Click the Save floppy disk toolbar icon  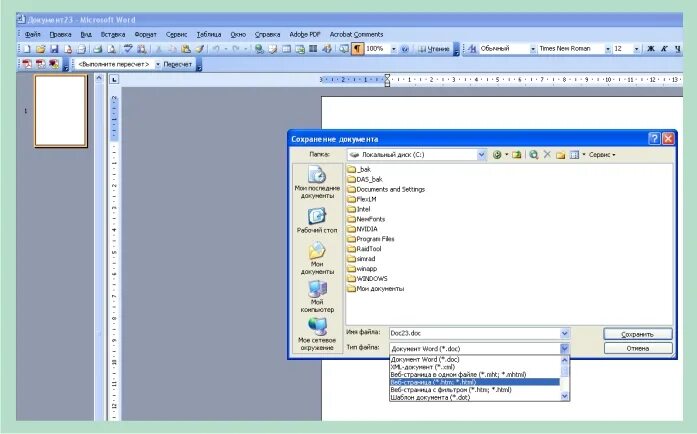point(54,49)
